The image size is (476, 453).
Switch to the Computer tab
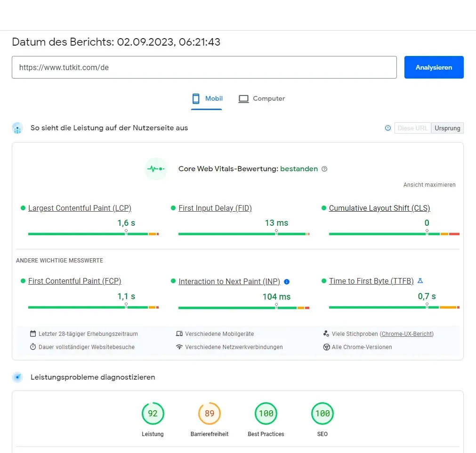click(262, 99)
